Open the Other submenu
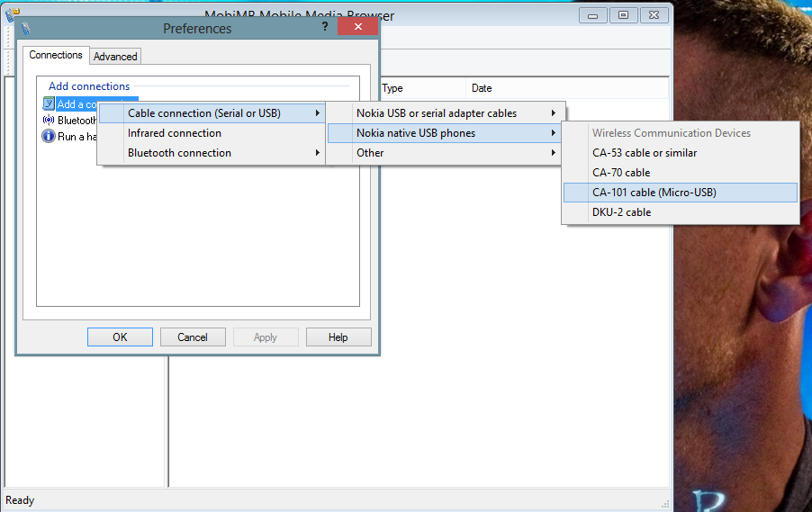 coord(444,153)
